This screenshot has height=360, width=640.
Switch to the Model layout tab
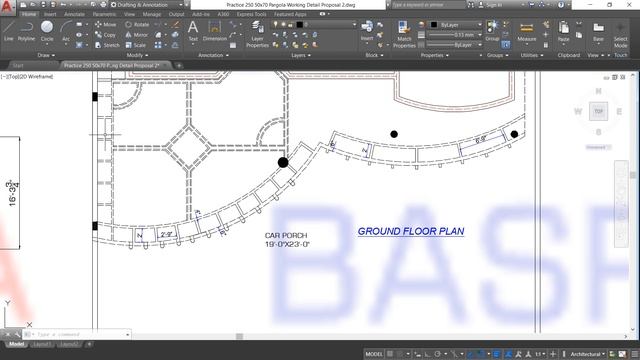pyautogui.click(x=16, y=344)
